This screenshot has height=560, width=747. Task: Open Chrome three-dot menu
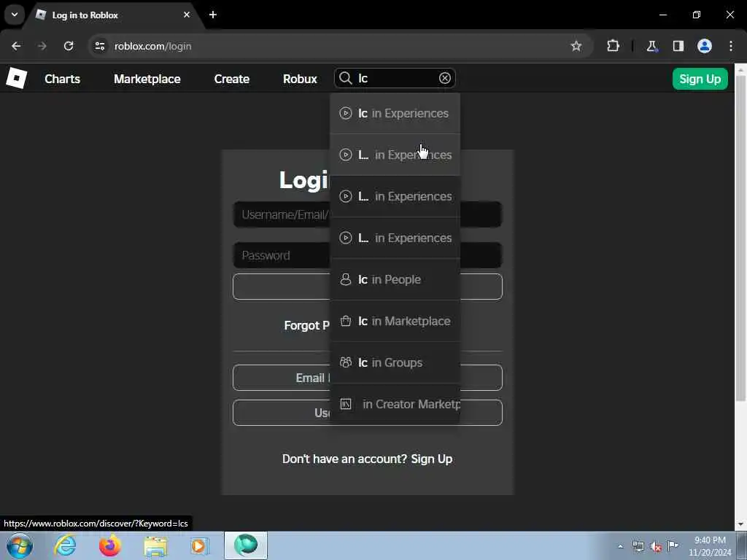coord(731,46)
